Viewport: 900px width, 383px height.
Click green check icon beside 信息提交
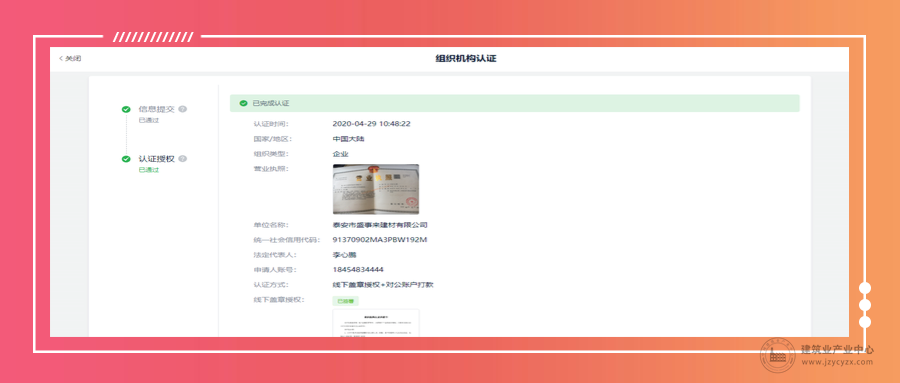click(126, 109)
